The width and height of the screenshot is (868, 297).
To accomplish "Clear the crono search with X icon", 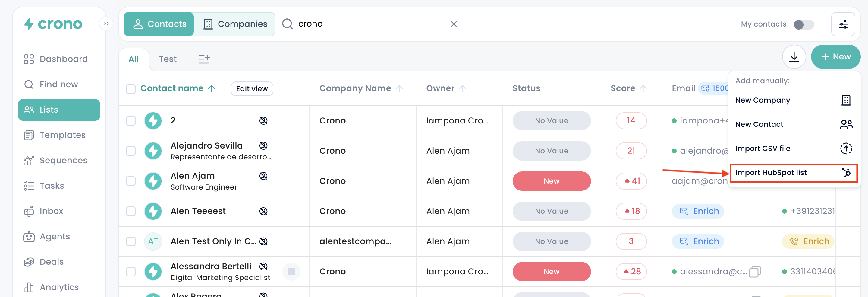I will pos(454,24).
